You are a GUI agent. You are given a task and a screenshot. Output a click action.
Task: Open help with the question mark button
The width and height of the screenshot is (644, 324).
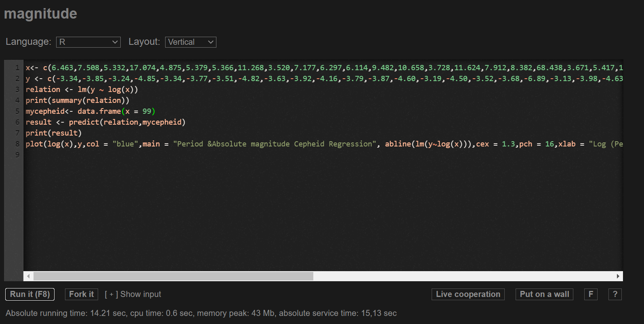click(615, 294)
